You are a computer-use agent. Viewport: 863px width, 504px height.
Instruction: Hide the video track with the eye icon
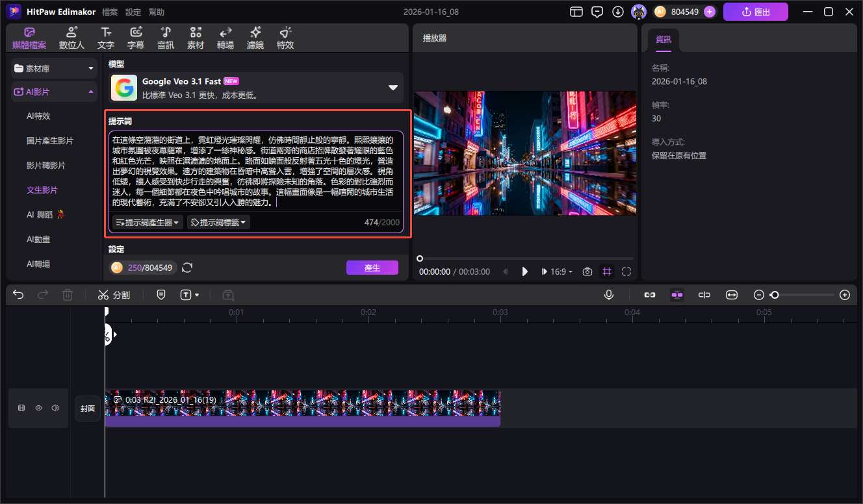pos(38,407)
